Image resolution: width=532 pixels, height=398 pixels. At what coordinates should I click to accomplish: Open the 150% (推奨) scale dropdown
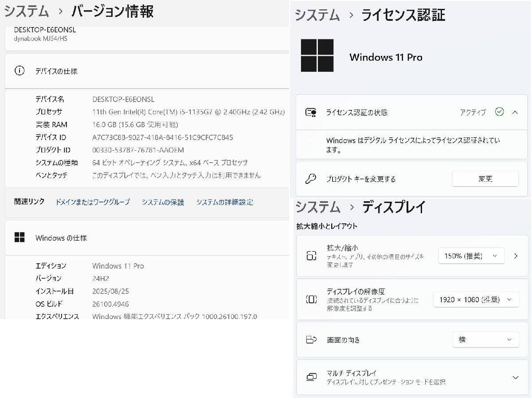click(x=471, y=256)
